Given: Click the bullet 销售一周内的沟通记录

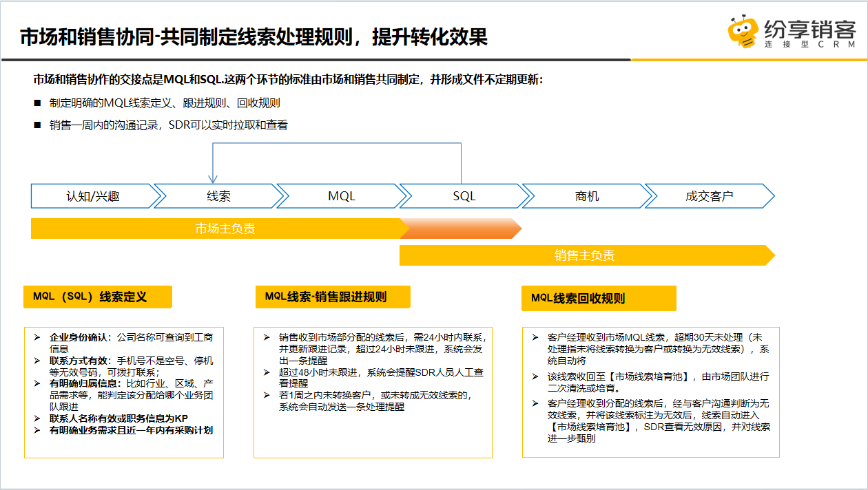Looking at the screenshot, I should tap(168, 125).
